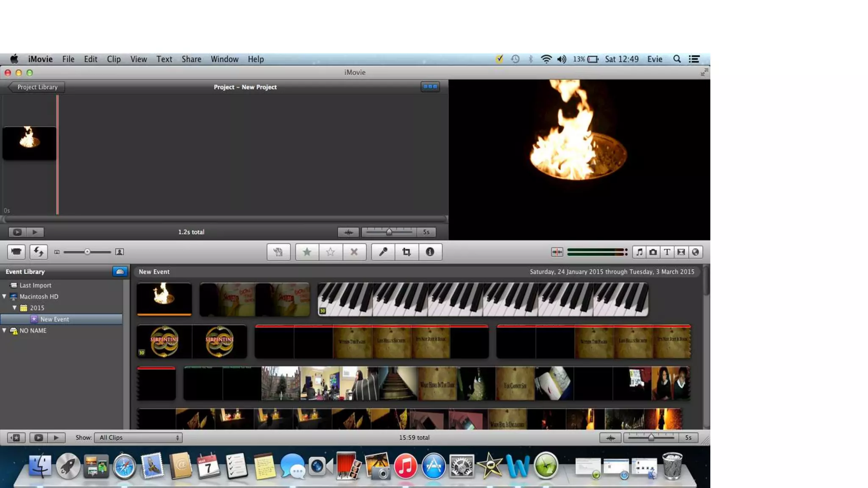Open System Preferences from the Dock
This screenshot has height=488, width=868.
462,466
